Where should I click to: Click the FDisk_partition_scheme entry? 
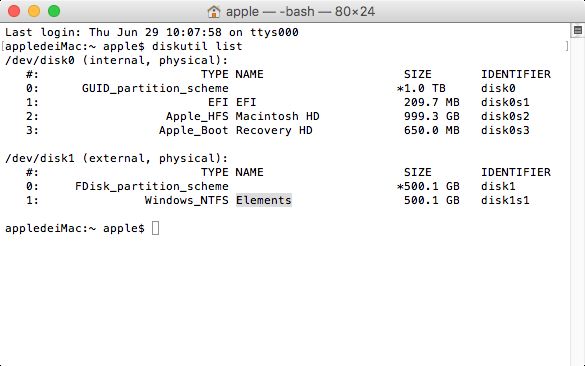click(151, 187)
